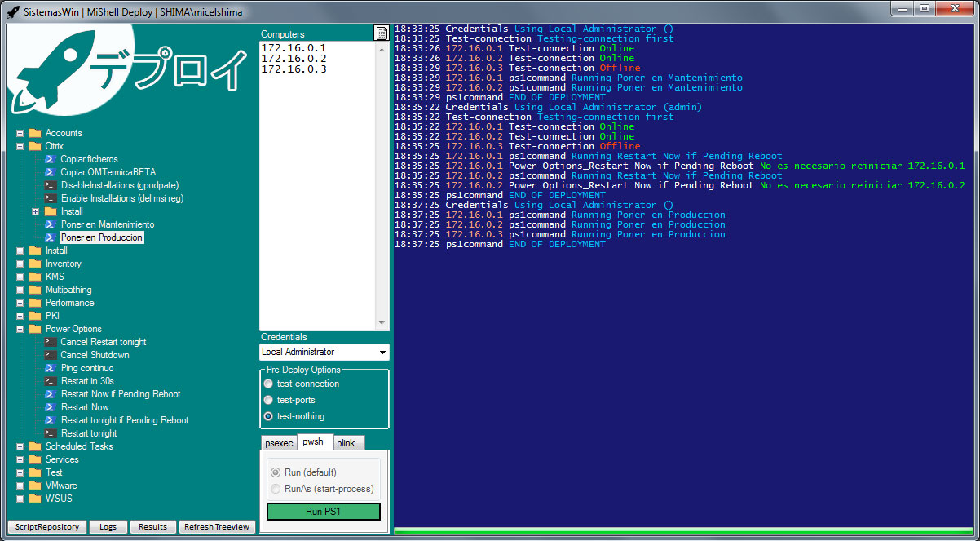Select the Copiar ficheros script icon
The image size is (980, 541).
coord(49,159)
